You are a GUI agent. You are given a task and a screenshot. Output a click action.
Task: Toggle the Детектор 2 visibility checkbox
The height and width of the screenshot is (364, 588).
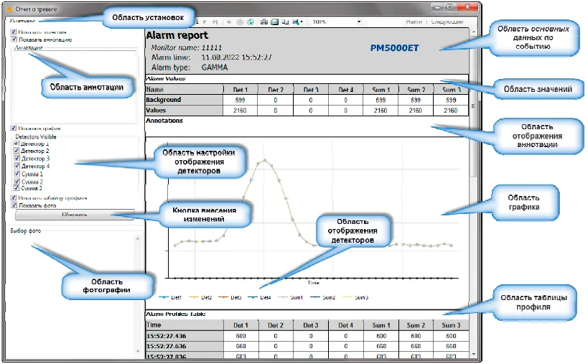coord(17,151)
